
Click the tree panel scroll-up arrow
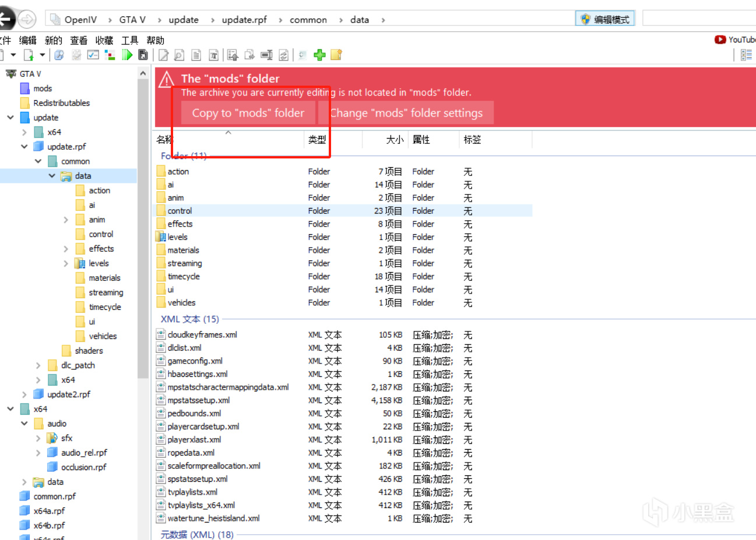[143, 73]
